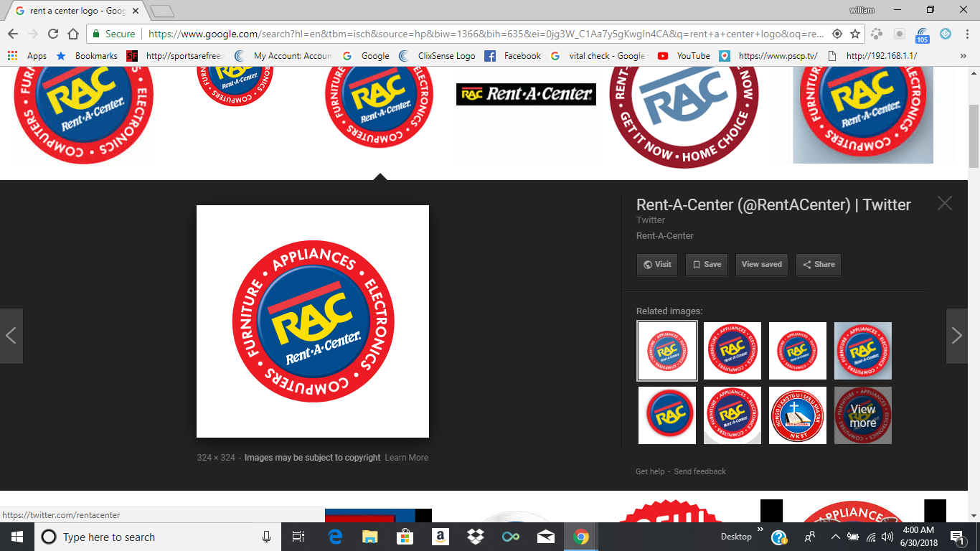Click the Send feedback link
Viewport: 980px width, 551px height.
[699, 471]
